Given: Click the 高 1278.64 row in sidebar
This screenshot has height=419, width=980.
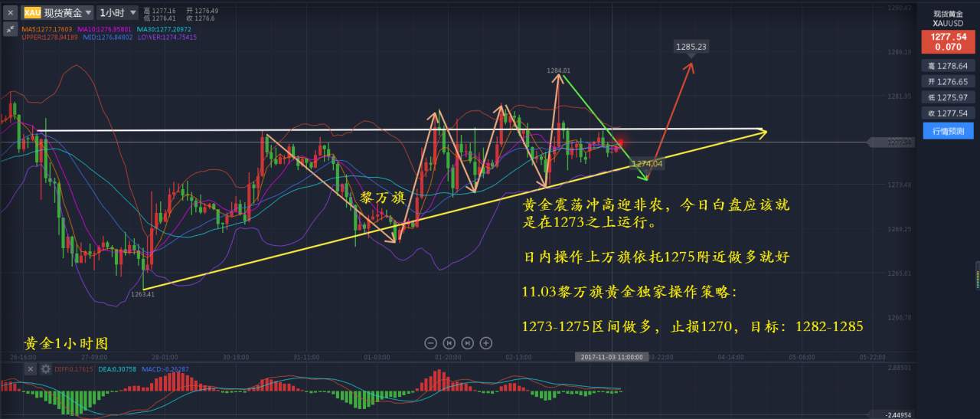Looking at the screenshot, I should 948,66.
